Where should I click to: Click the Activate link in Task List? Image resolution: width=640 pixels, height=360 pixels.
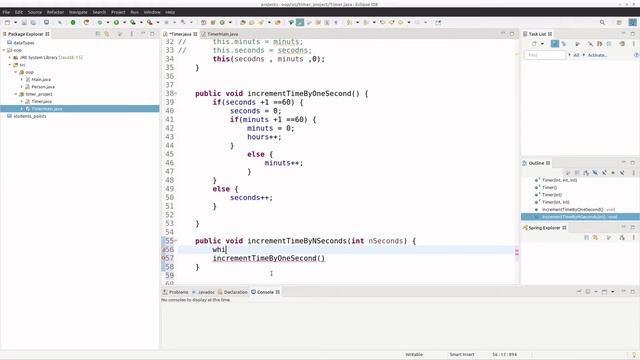(x=598, y=55)
